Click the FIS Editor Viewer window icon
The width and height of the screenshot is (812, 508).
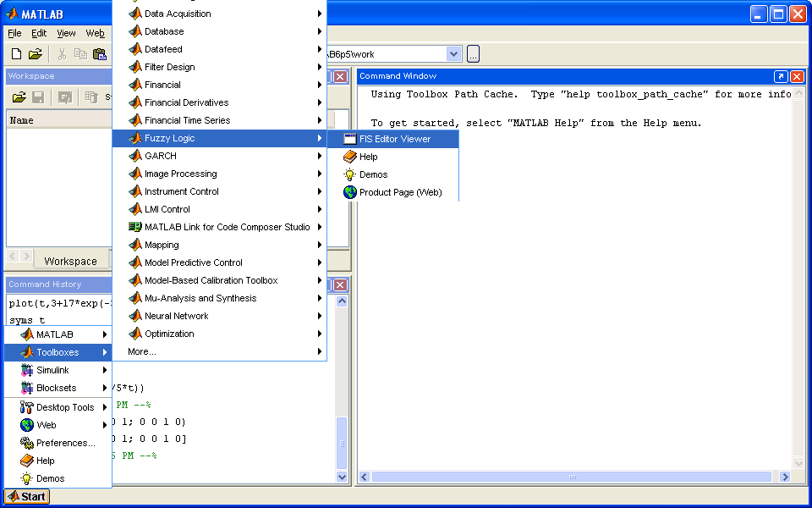350,139
